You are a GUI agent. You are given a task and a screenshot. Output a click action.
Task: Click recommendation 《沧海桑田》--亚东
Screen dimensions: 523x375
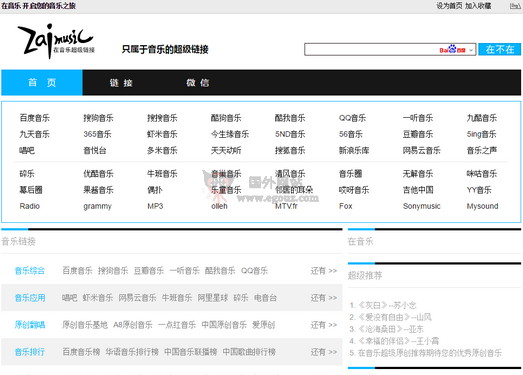click(390, 329)
